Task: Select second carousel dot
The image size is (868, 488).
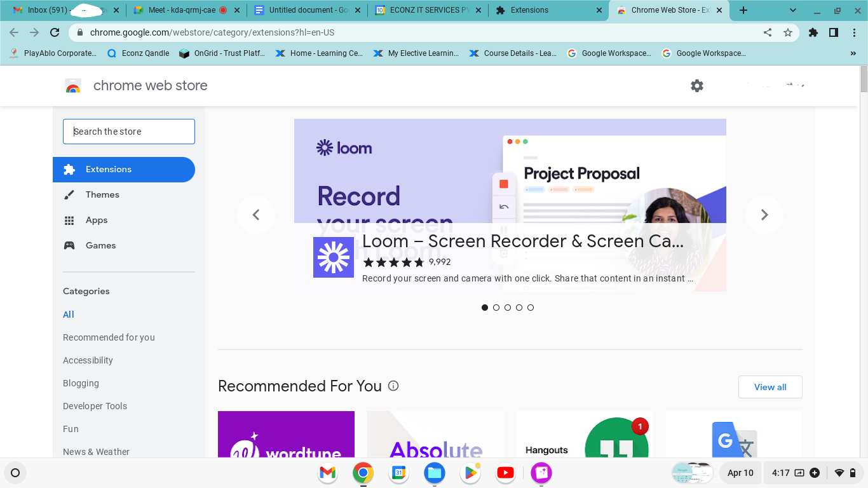Action: (496, 308)
